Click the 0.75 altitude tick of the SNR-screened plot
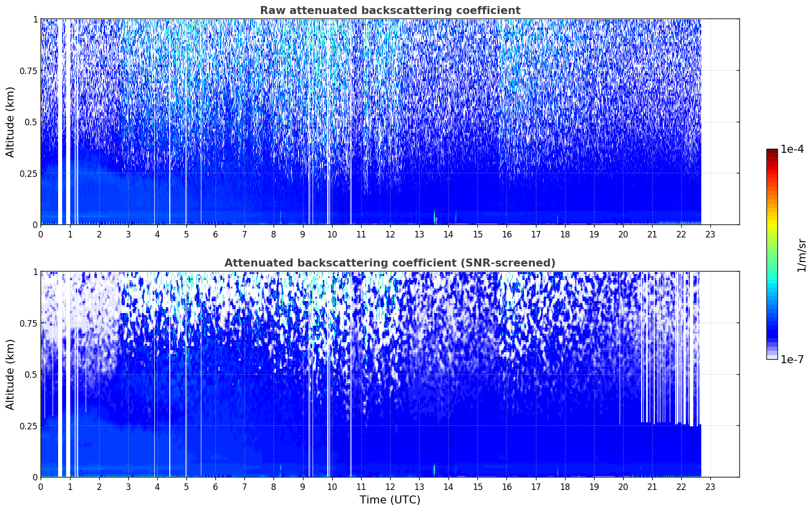This screenshot has width=812, height=511. click(x=29, y=323)
